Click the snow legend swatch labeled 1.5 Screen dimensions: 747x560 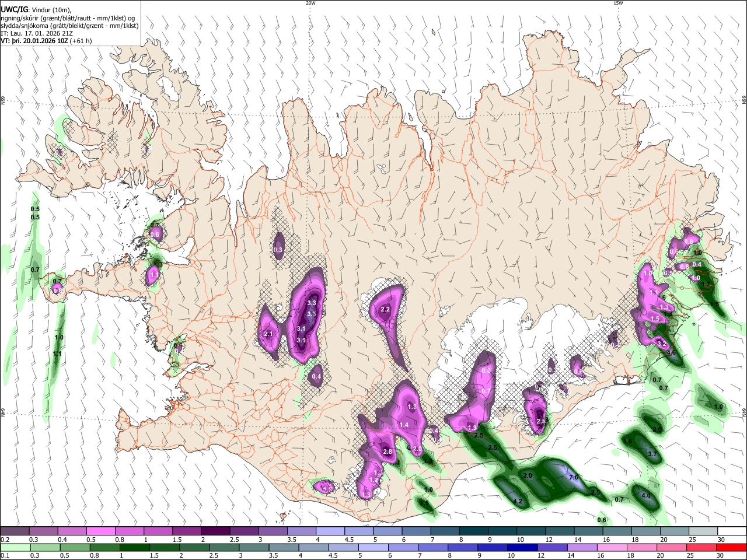tap(186, 531)
